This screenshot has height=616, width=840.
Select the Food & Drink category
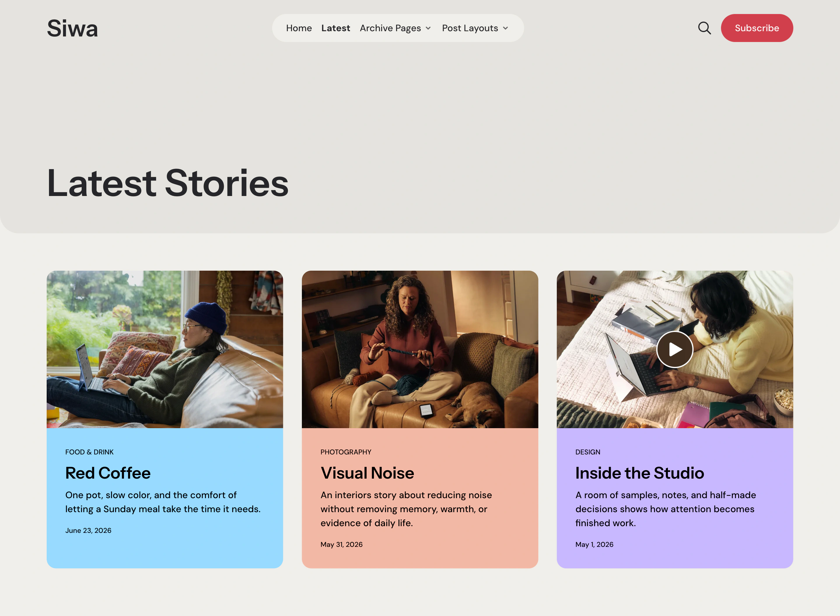coord(90,452)
